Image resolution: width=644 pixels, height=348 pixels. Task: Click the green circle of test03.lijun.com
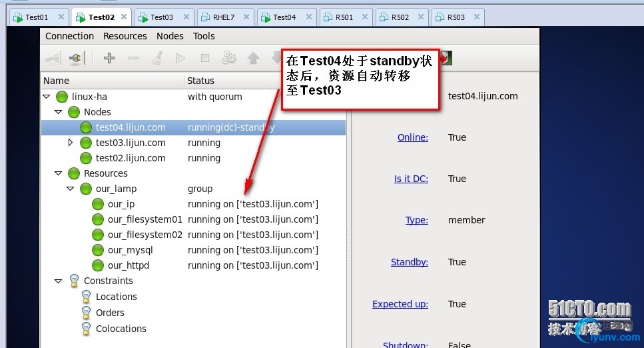pyautogui.click(x=86, y=143)
